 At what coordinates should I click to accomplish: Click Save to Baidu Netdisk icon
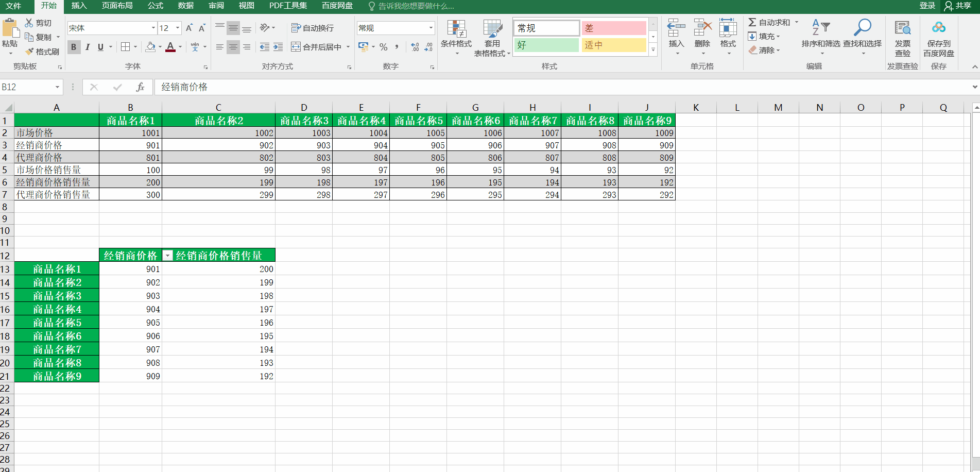coord(939,28)
